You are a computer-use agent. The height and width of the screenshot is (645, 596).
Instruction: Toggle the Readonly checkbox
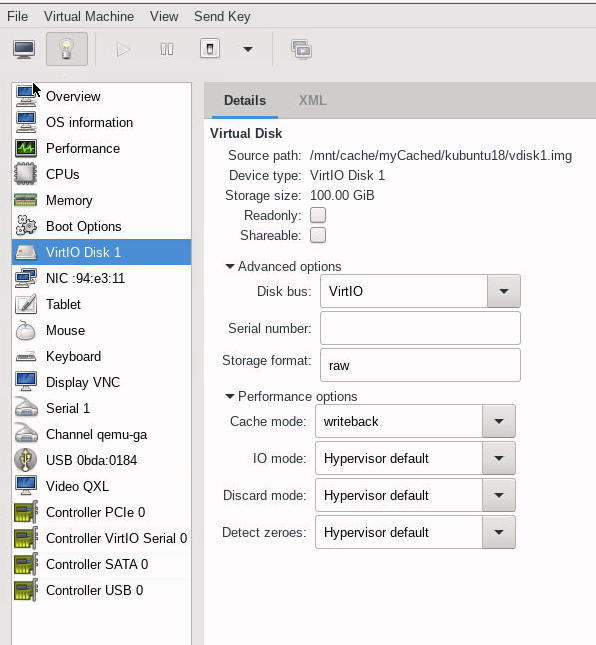[x=318, y=215]
